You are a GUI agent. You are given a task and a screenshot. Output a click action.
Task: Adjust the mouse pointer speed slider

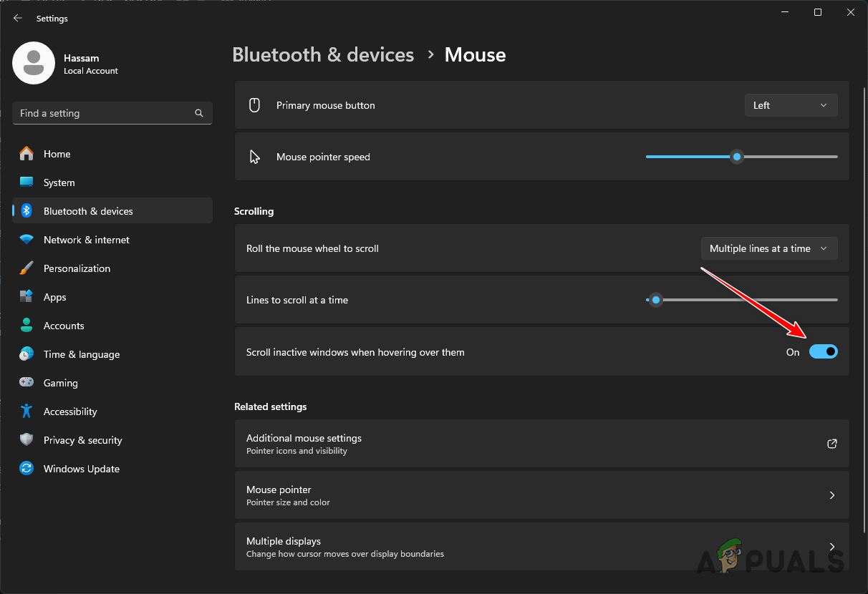click(x=737, y=156)
